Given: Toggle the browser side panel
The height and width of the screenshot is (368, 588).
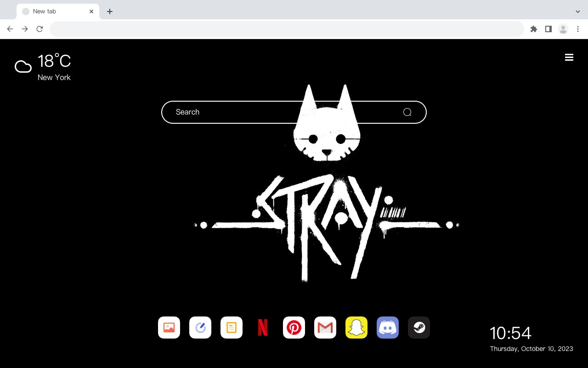Looking at the screenshot, I should click(548, 29).
